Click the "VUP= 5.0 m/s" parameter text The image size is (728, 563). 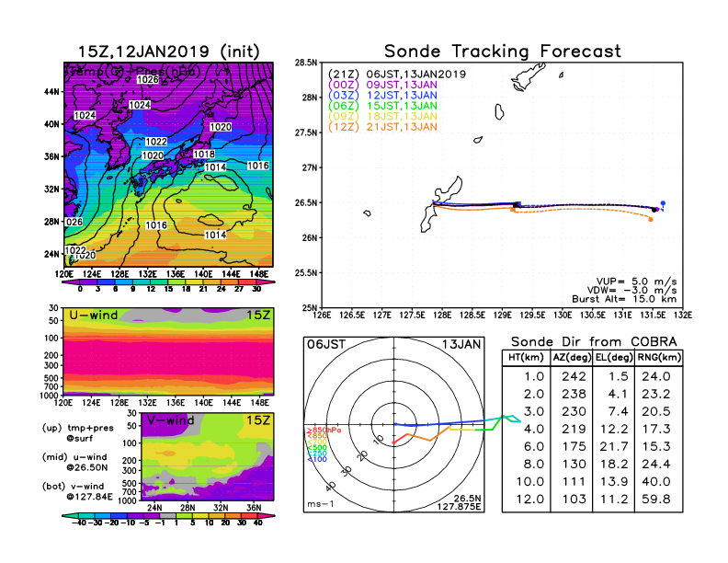point(636,281)
